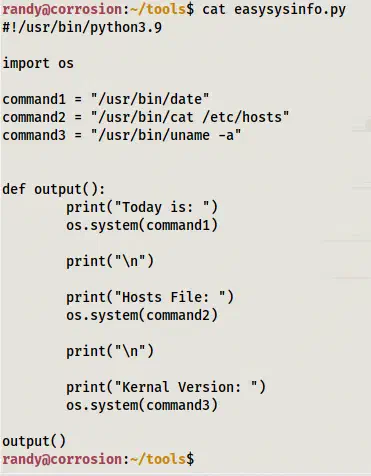Click the second print("\n") statement

[x=110, y=351]
